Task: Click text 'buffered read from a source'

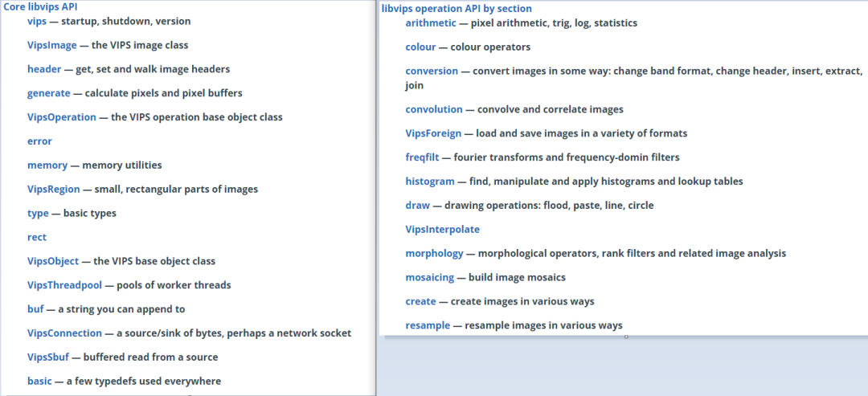Action: coord(150,357)
